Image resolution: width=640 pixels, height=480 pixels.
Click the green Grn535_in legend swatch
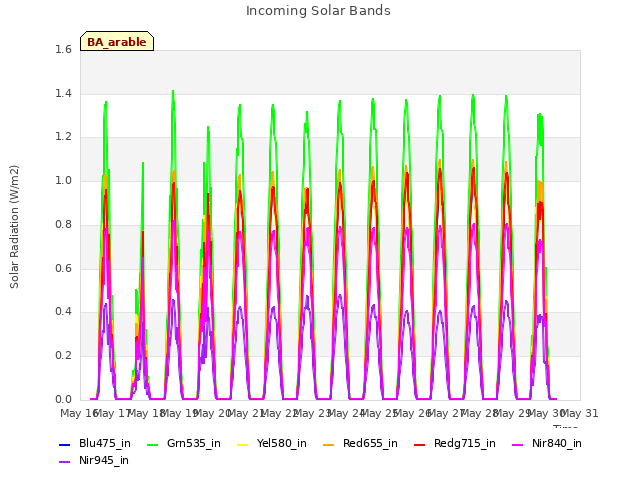[x=152, y=444]
